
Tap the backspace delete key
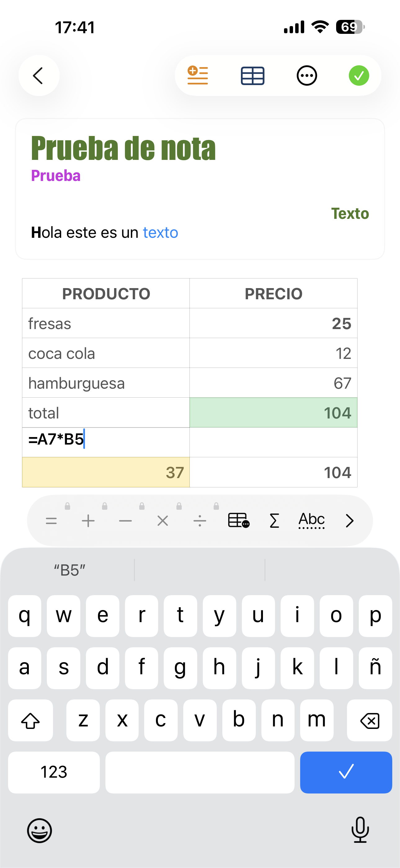point(369,721)
